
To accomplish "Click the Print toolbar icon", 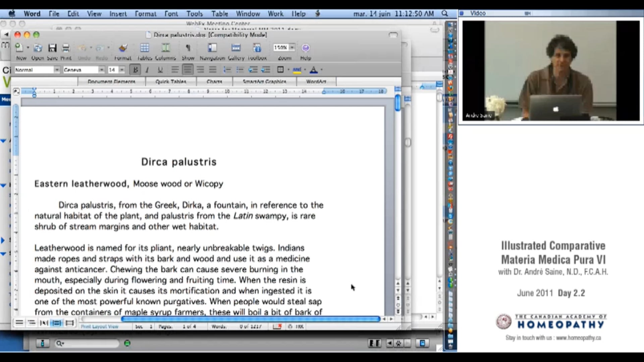I will tap(66, 48).
